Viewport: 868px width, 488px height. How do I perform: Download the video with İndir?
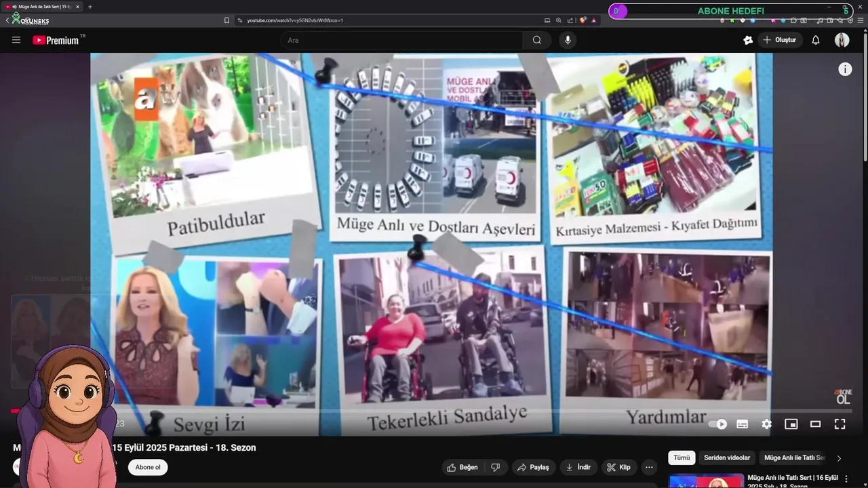pos(578,467)
